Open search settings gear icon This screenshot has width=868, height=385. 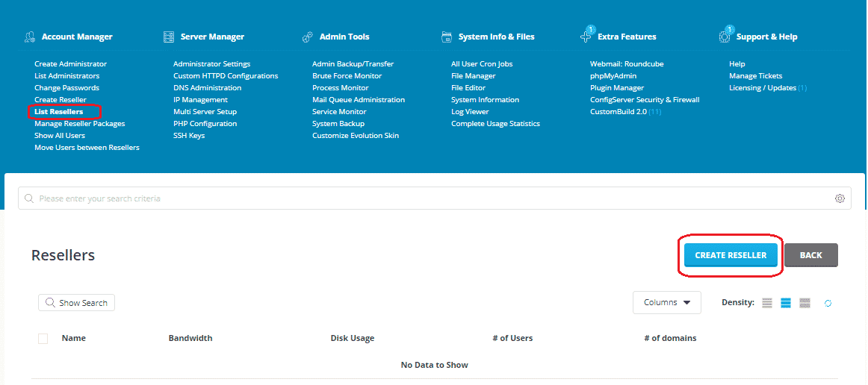coord(840,198)
